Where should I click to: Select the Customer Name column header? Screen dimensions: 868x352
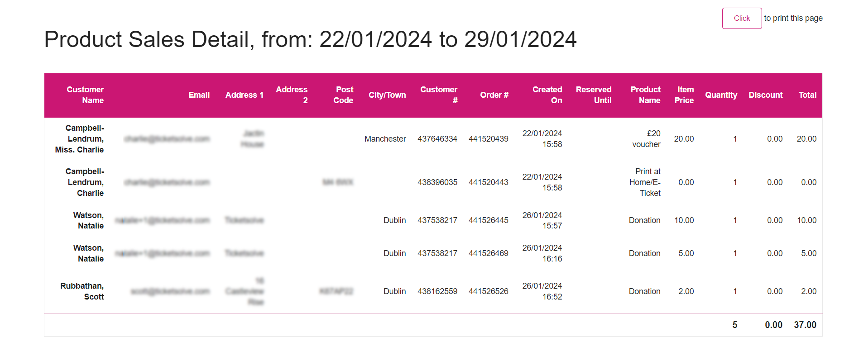coord(85,95)
